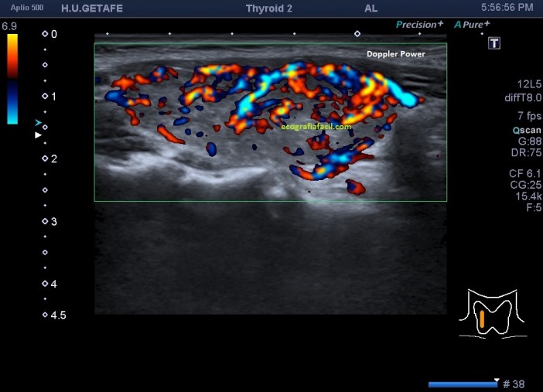
Task: Click the Doppler Power label
Action: click(x=395, y=54)
